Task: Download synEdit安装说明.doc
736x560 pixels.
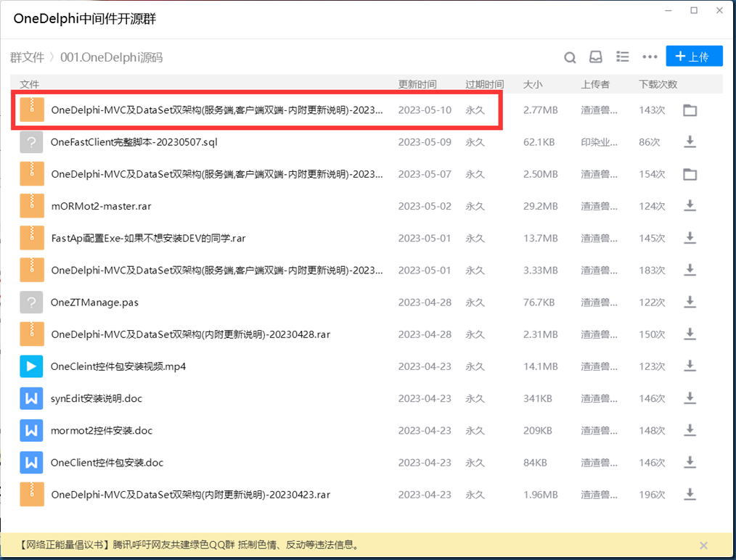Action: coord(690,398)
